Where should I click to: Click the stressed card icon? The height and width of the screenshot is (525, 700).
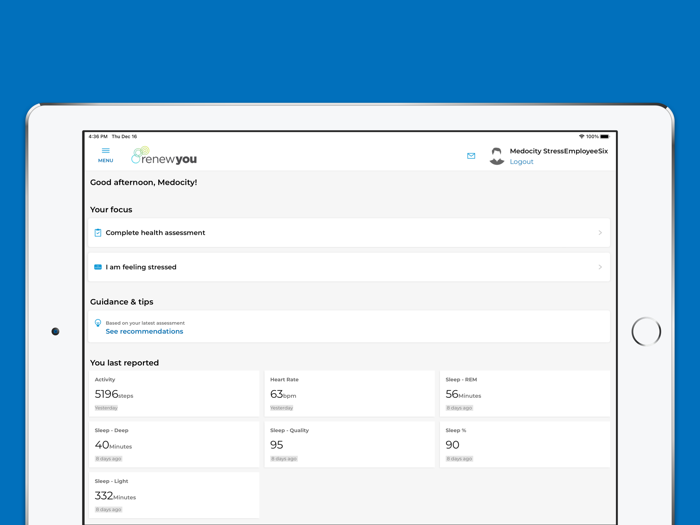(x=98, y=267)
